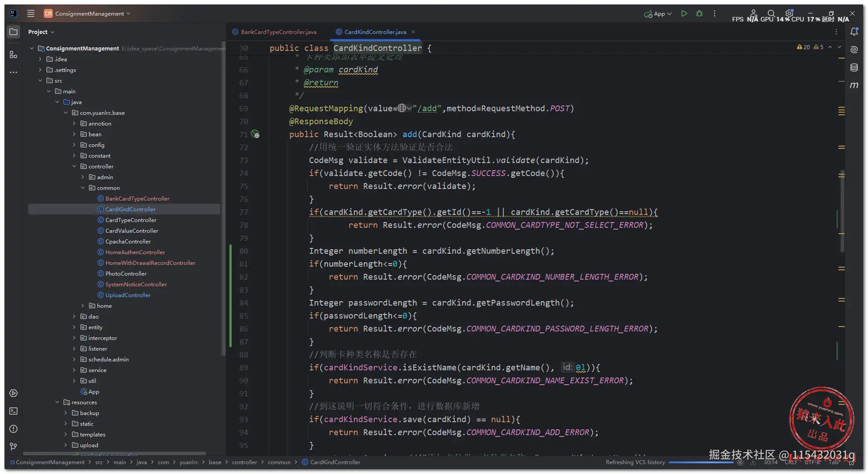
Task: Open the Project view dropdown
Action: tap(41, 32)
